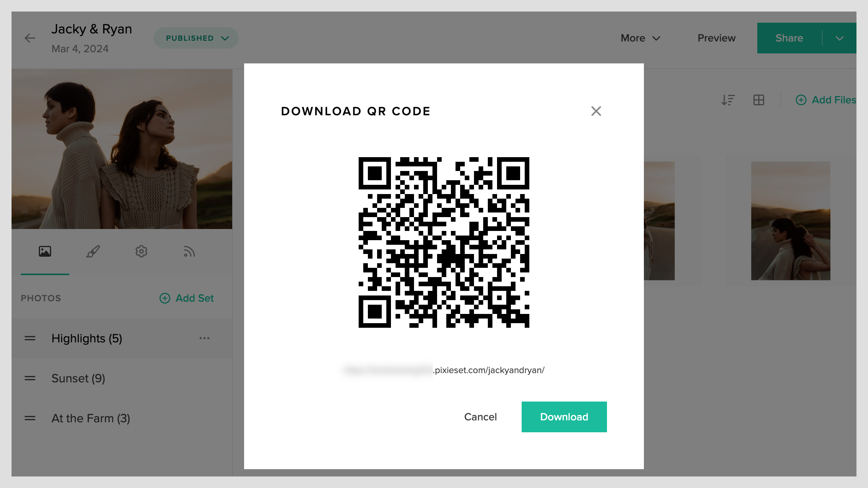The image size is (868, 488).
Task: Open the More menu
Action: tap(640, 38)
